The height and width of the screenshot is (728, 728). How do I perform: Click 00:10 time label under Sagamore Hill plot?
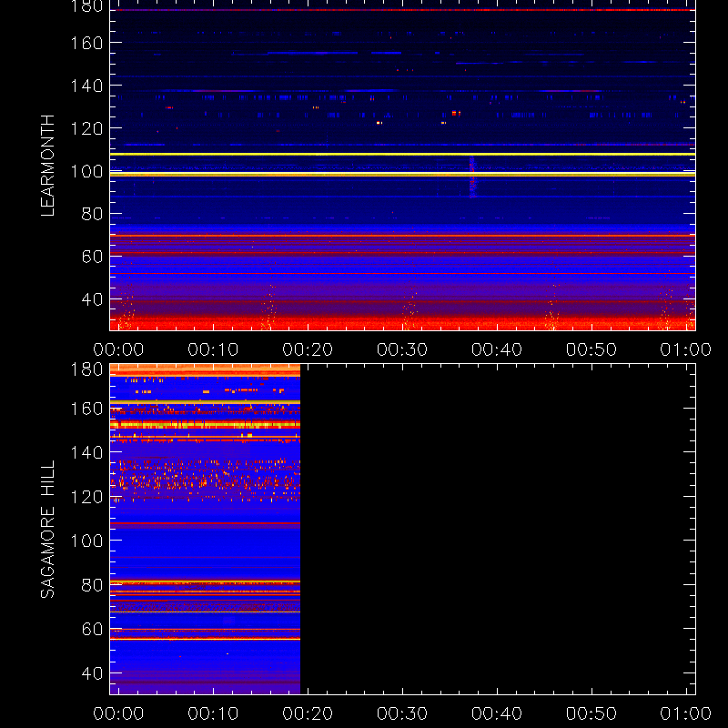[x=213, y=713]
